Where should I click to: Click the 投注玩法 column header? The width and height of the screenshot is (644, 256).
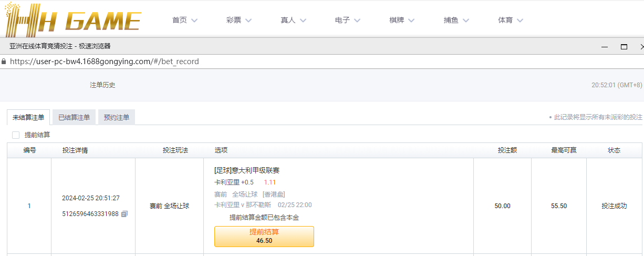coord(175,150)
